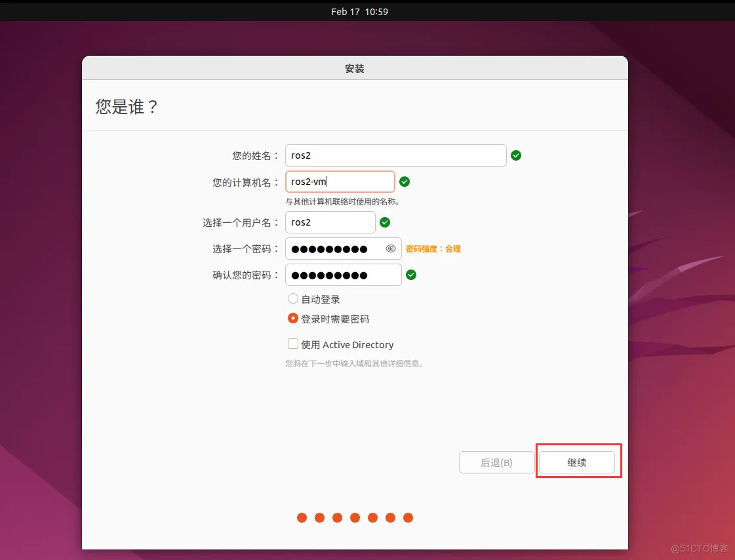Focus the username field (选择一个用户名)
Viewport: 735px width, 560px height.
tap(330, 222)
